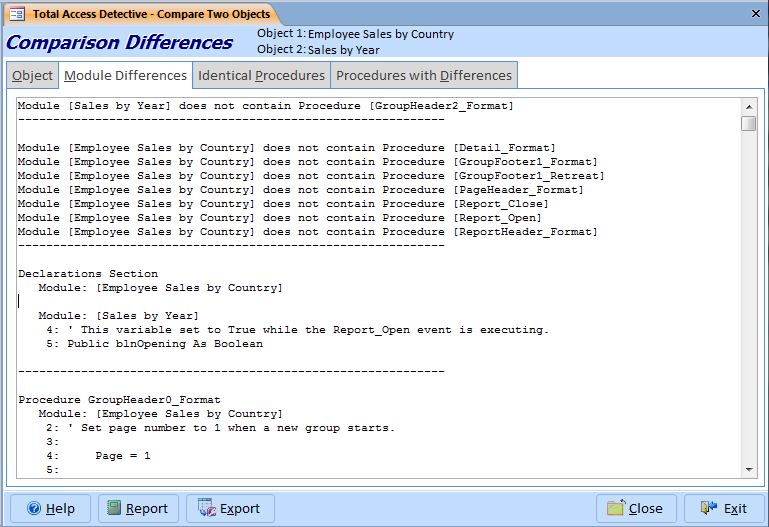Click the line mentioning PageHeader_Format
The image size is (769, 527).
click(301, 190)
